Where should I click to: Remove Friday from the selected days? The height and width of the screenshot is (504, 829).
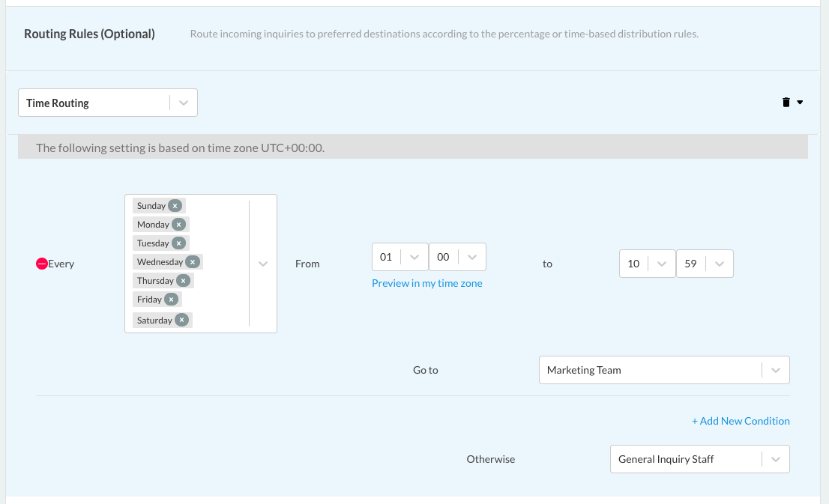(x=171, y=299)
